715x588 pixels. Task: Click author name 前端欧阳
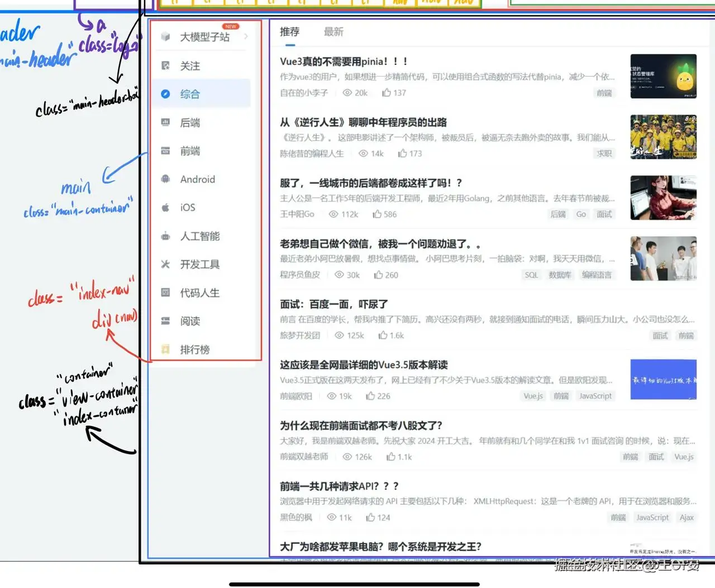296,396
